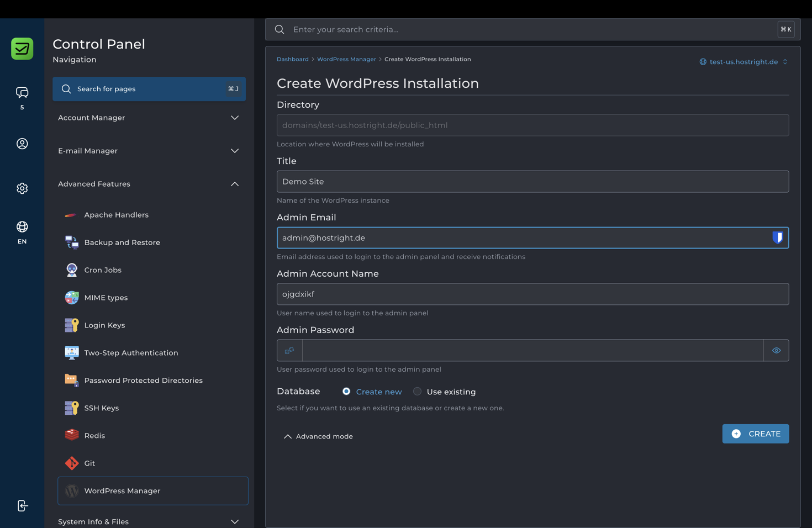Expand the E-mail Manager section
Viewport: 812px width, 528px height.
149,151
